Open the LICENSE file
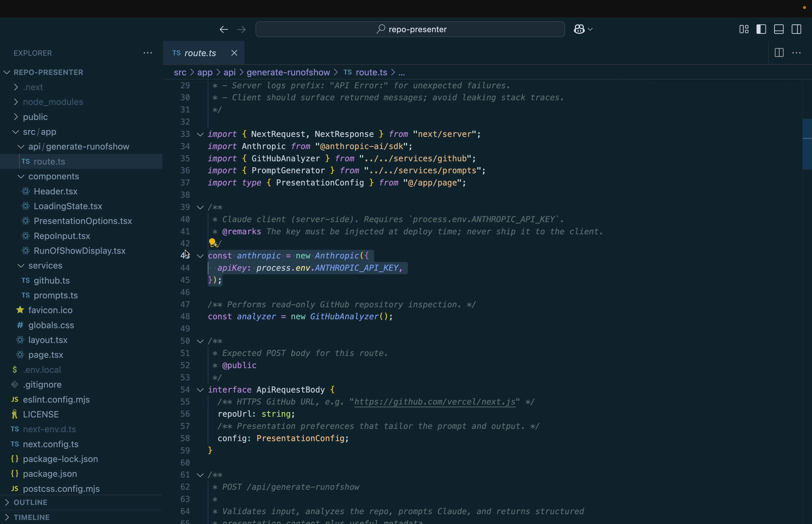Image resolution: width=812 pixels, height=524 pixels. (81, 414)
